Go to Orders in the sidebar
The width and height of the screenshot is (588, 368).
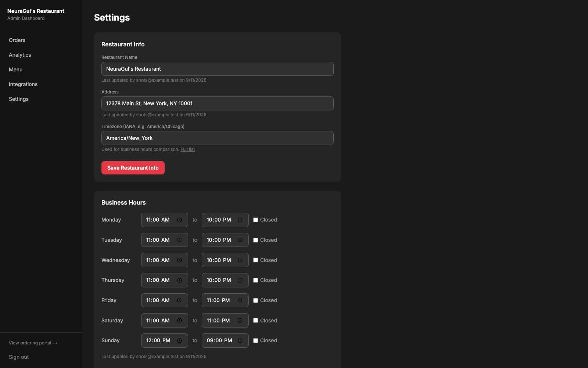17,40
